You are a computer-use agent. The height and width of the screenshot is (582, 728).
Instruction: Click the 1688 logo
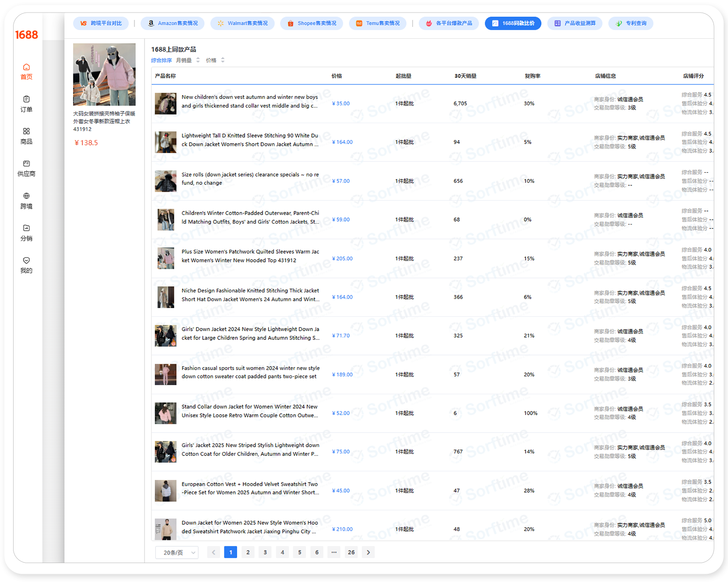click(26, 35)
